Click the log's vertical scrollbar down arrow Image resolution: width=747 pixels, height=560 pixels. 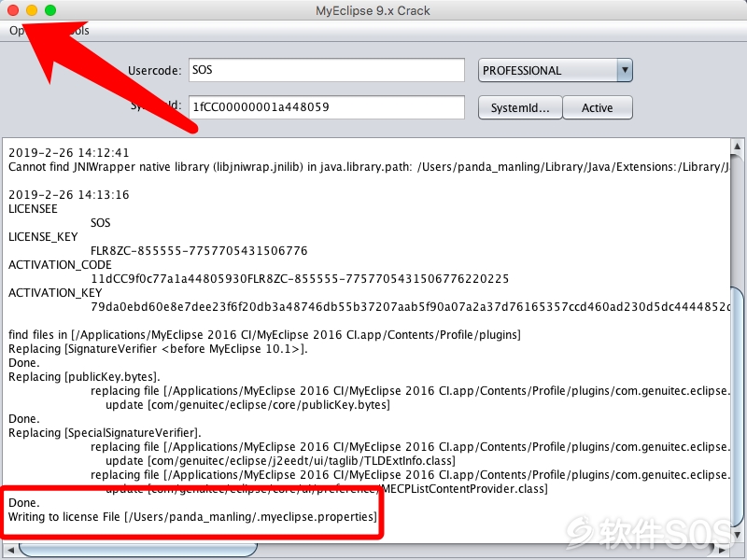pyautogui.click(x=737, y=535)
